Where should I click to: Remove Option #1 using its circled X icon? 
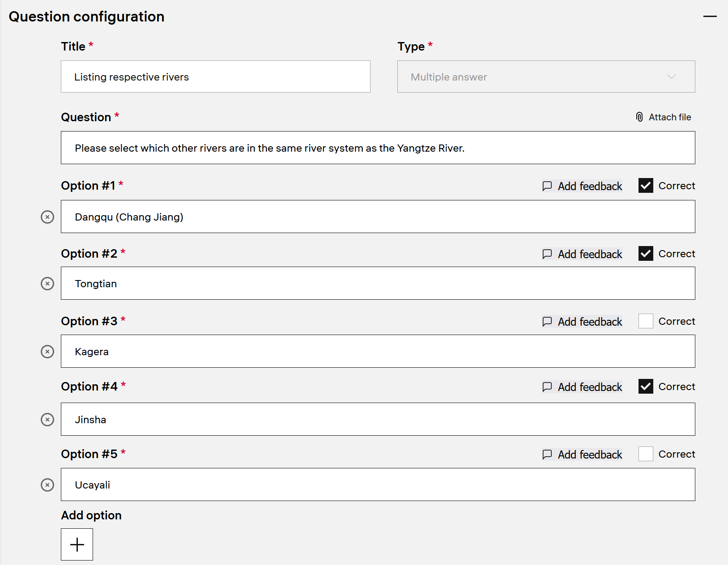point(47,217)
